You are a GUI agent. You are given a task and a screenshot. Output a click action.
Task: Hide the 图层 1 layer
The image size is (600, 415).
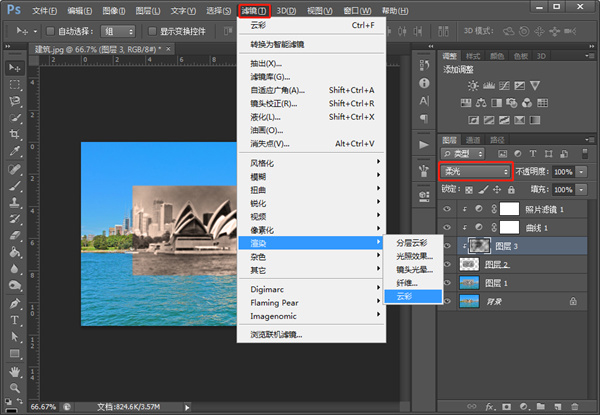pyautogui.click(x=447, y=282)
